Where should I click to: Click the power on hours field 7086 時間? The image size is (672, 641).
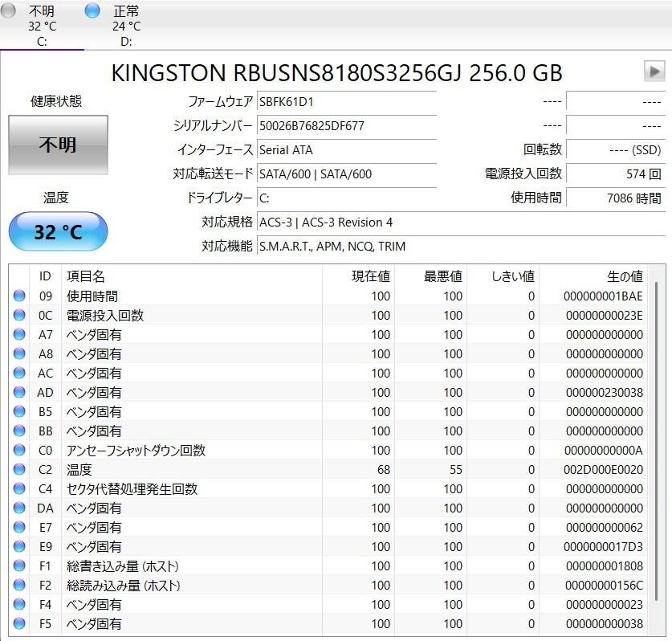[x=616, y=198]
